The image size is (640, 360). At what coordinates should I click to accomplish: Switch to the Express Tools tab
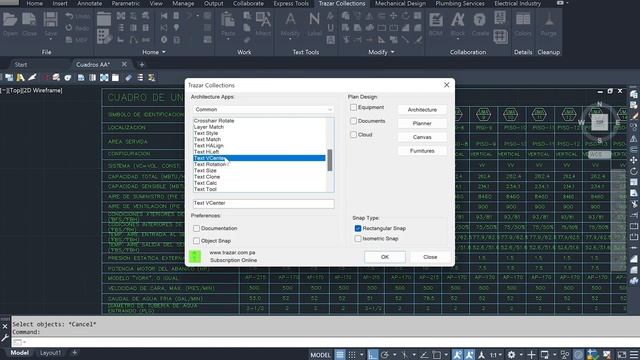(x=291, y=3)
